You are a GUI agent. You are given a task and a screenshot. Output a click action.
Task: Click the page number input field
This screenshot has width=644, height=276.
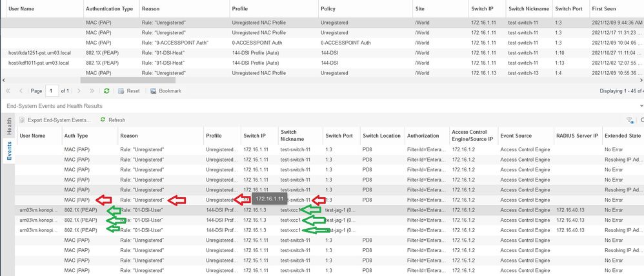tap(50, 91)
